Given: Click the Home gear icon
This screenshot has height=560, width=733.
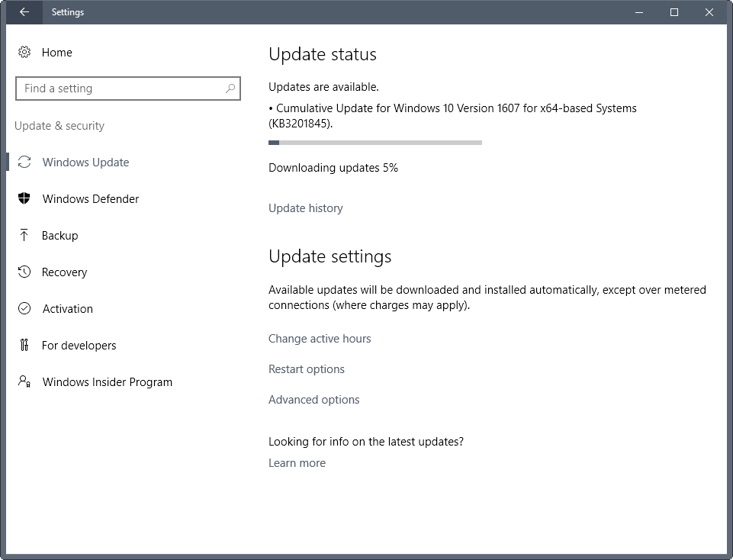Looking at the screenshot, I should pos(24,52).
